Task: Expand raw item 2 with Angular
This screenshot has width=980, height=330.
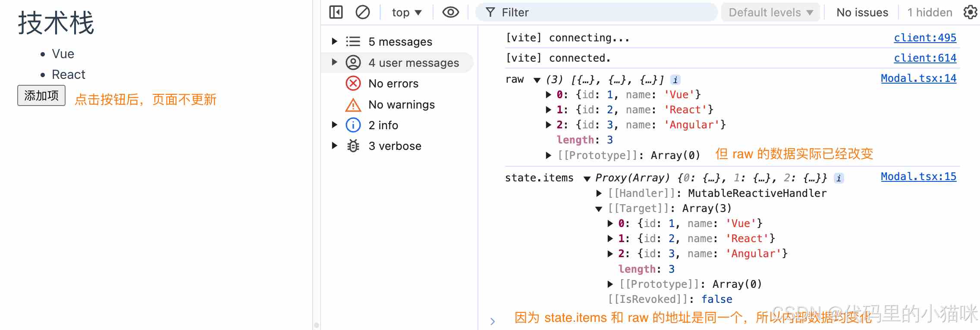Action: click(x=548, y=125)
